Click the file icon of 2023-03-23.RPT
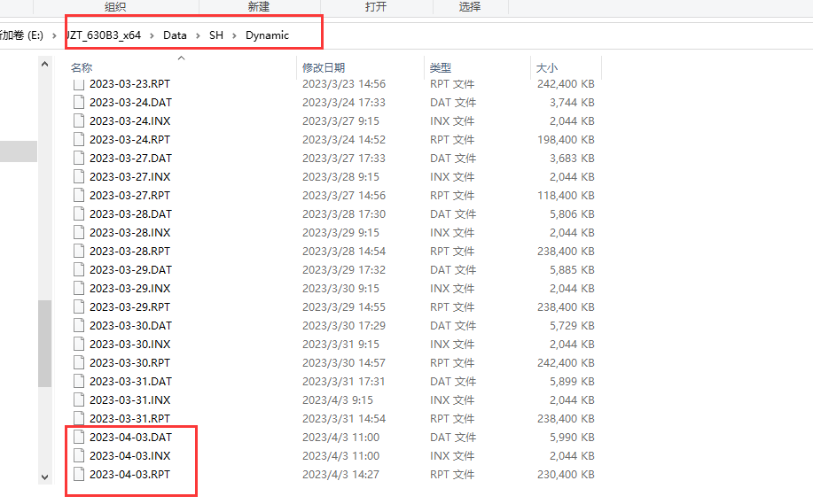 click(79, 85)
